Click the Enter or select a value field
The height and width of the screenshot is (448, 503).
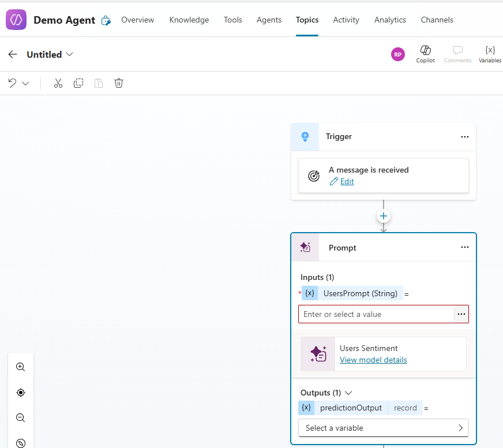click(376, 314)
